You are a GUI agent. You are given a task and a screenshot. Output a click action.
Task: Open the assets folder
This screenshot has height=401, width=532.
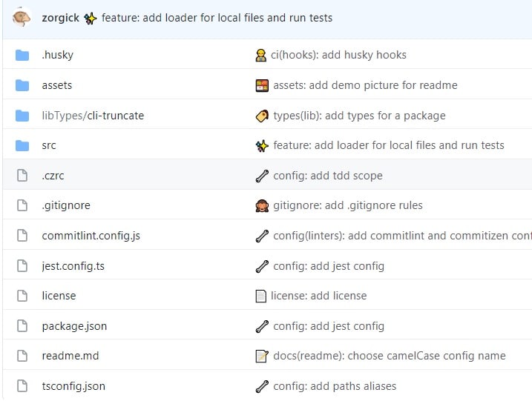[x=57, y=85]
